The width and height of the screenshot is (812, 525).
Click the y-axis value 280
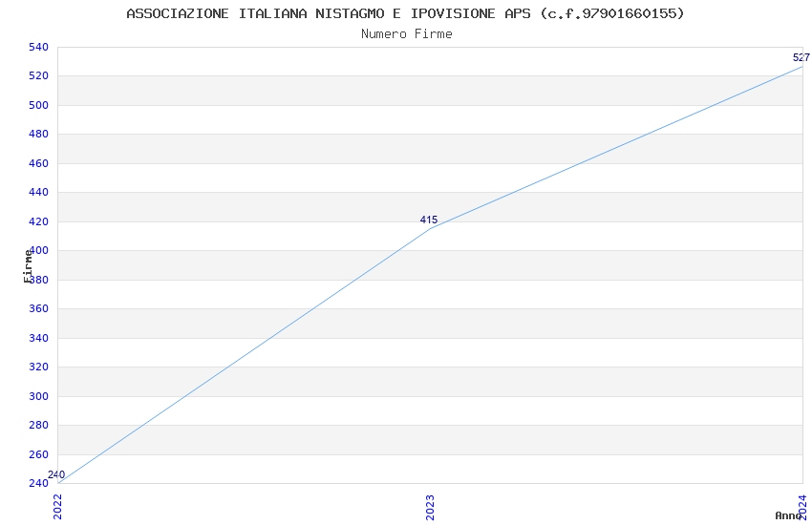[x=39, y=425]
